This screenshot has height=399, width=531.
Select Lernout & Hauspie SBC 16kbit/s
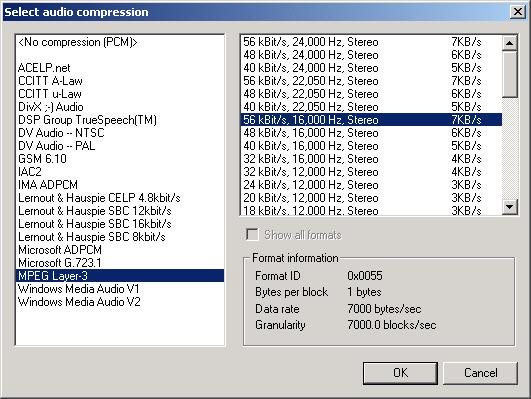(x=120, y=224)
